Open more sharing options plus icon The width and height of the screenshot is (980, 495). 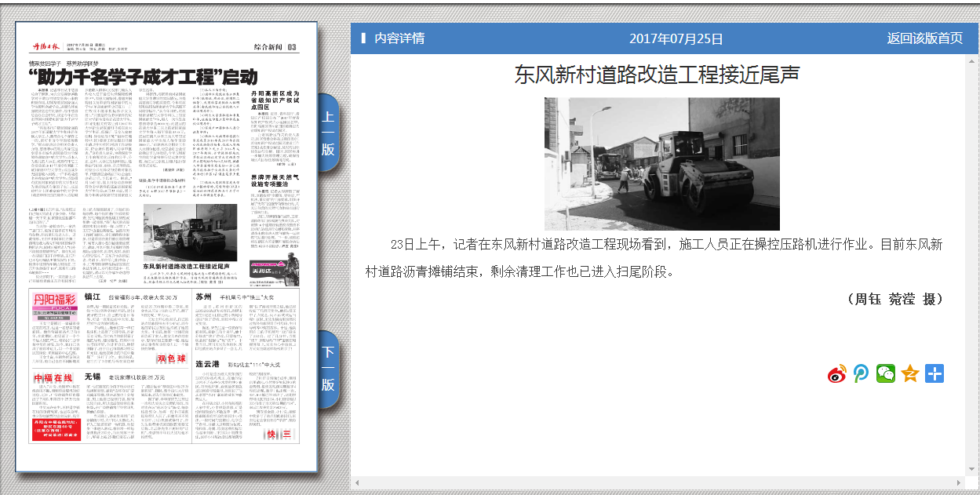(x=934, y=373)
